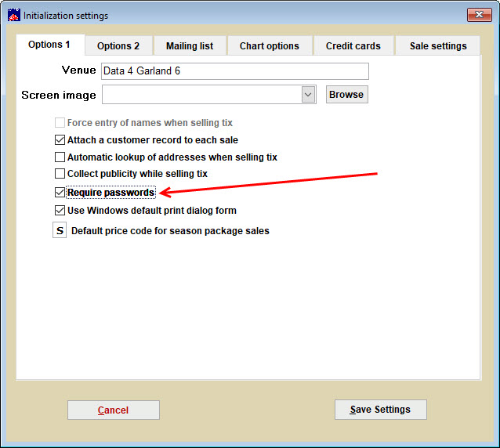Click the Cancel button
Image resolution: width=500 pixels, height=448 pixels.
pyautogui.click(x=114, y=410)
